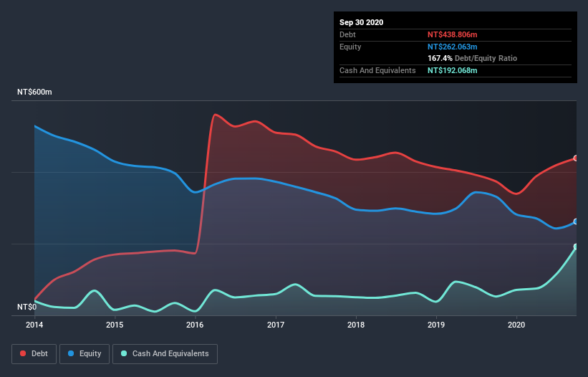The height and width of the screenshot is (377, 588).
Task: Click the NT$438.806m debt value
Action: pyautogui.click(x=452, y=34)
